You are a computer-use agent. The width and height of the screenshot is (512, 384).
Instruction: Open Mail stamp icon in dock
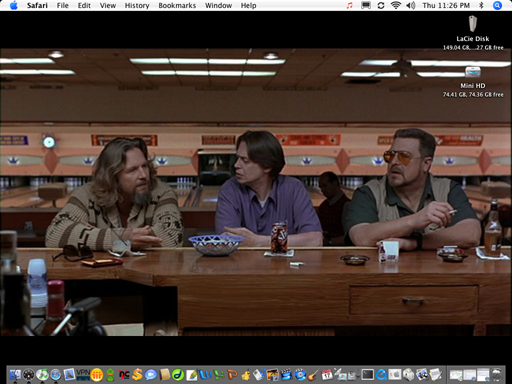point(69,375)
